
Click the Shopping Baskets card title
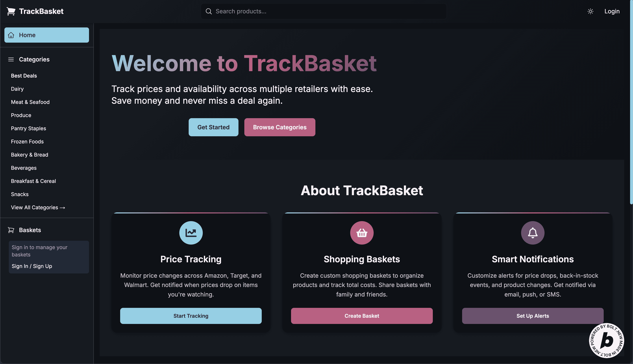tap(362, 259)
